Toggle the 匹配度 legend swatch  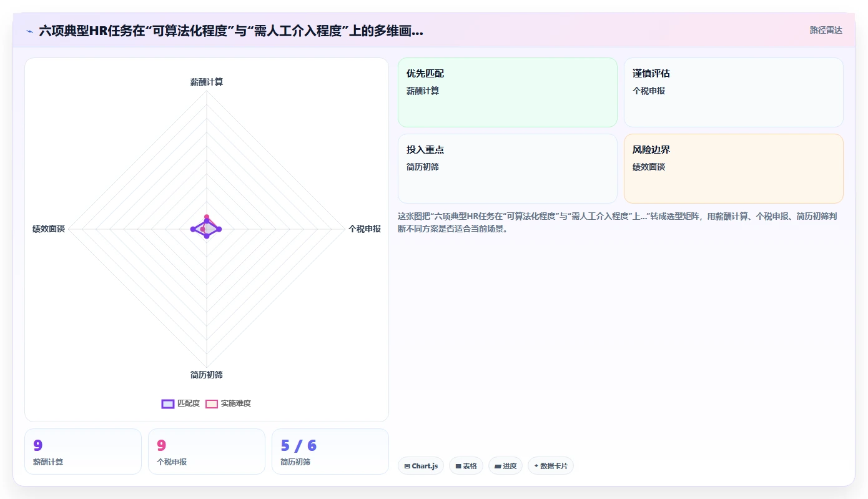(168, 403)
